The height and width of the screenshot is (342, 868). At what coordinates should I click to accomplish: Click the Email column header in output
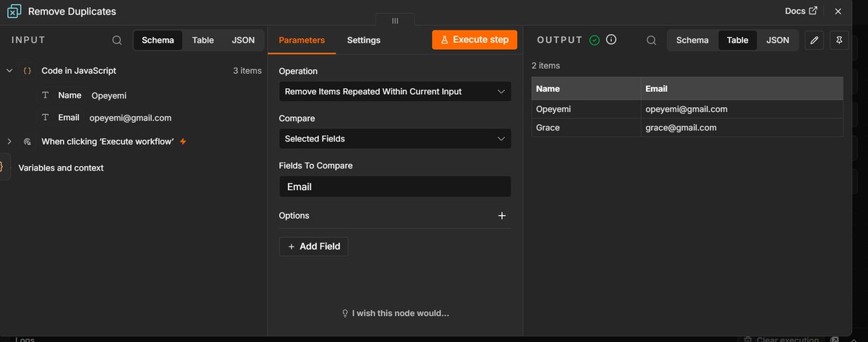pyautogui.click(x=742, y=89)
